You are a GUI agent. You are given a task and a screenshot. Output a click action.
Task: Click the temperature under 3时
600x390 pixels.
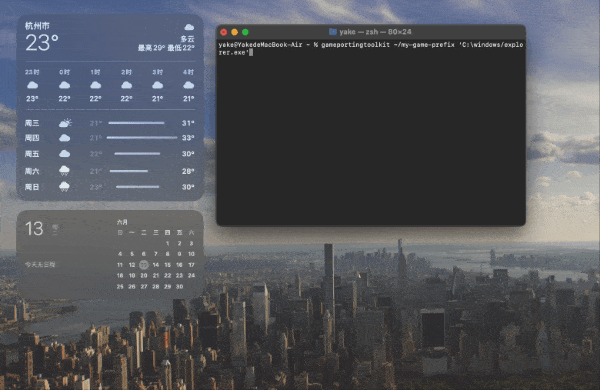click(x=157, y=99)
